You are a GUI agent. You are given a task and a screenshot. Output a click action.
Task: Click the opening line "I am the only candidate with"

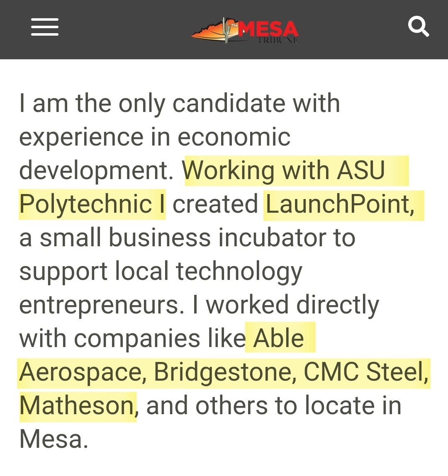click(x=179, y=103)
